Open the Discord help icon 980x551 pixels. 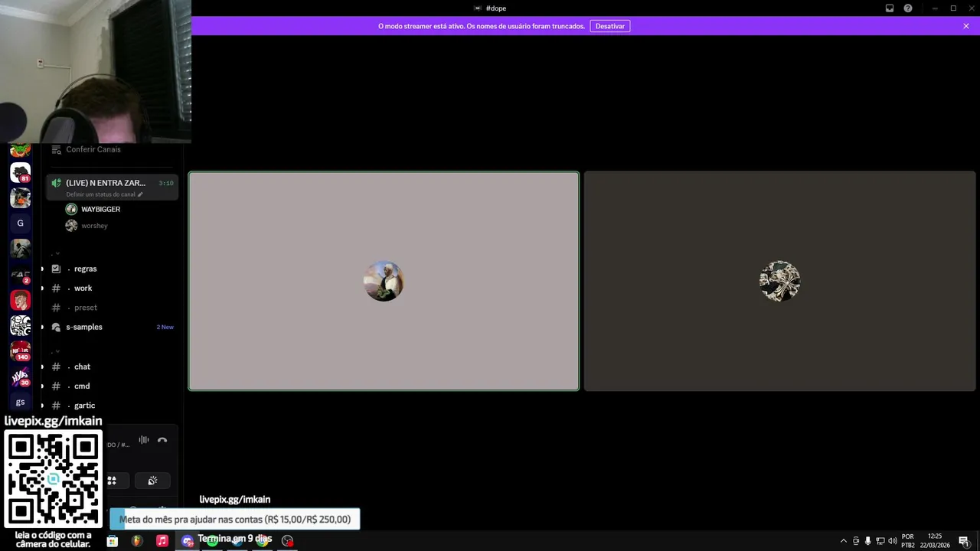[x=908, y=8]
